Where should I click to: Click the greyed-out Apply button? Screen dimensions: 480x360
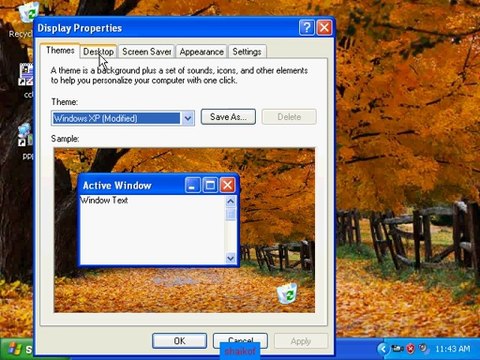click(301, 341)
